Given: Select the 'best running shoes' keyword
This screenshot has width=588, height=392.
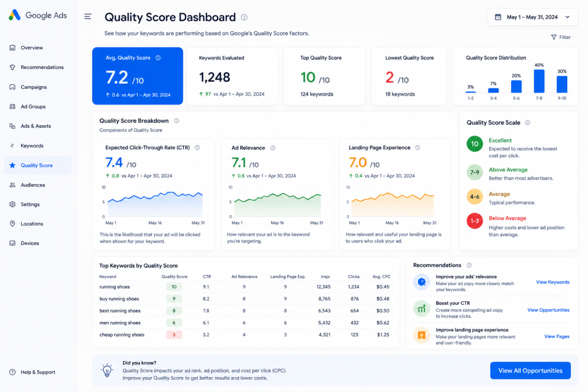Looking at the screenshot, I should point(119,311).
